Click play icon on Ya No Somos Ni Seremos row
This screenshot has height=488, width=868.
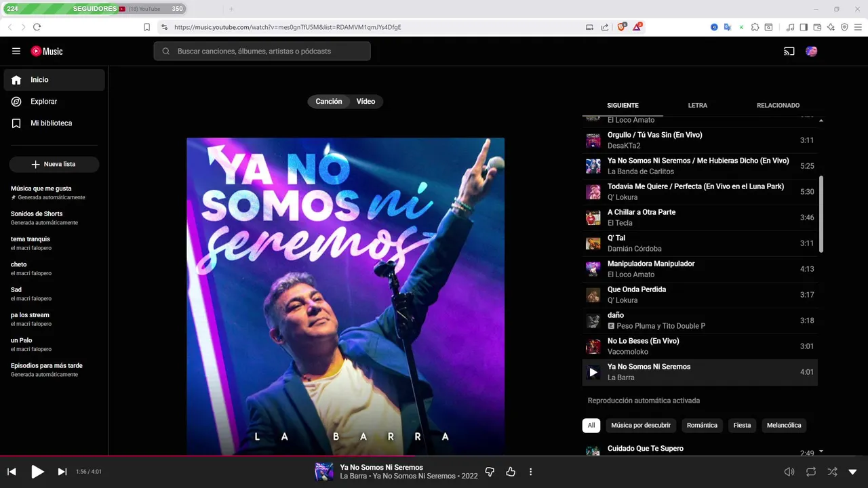click(x=593, y=372)
